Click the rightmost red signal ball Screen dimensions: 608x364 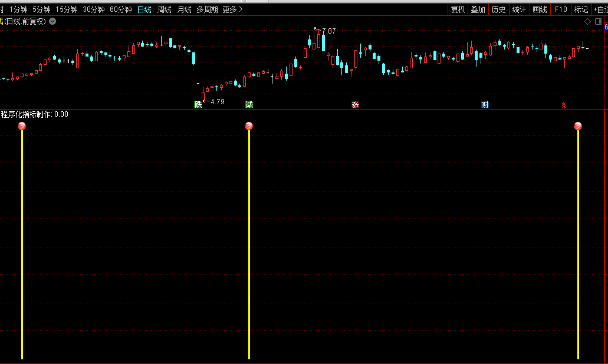tap(578, 126)
